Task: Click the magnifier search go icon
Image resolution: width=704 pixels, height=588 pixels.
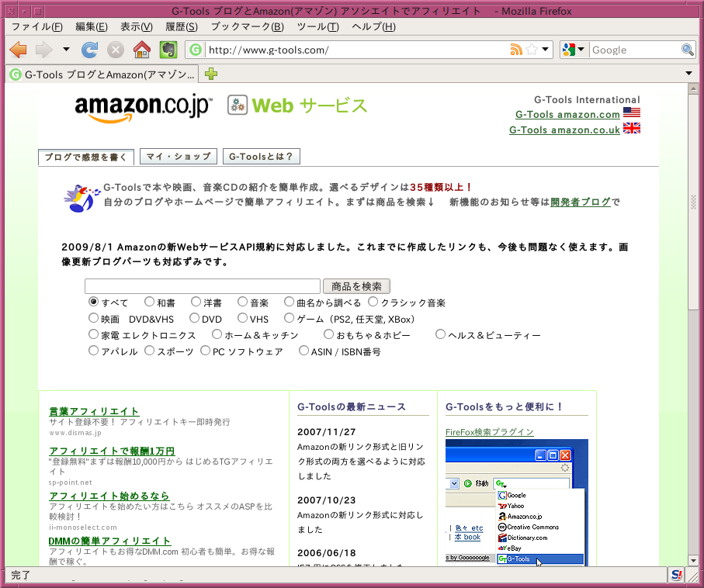Action: coord(687,50)
